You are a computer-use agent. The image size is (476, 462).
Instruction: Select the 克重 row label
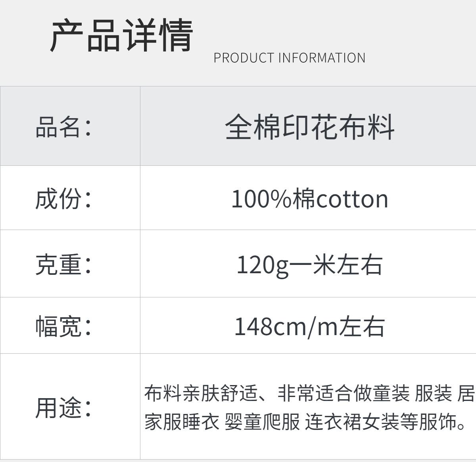pyautogui.click(x=63, y=265)
